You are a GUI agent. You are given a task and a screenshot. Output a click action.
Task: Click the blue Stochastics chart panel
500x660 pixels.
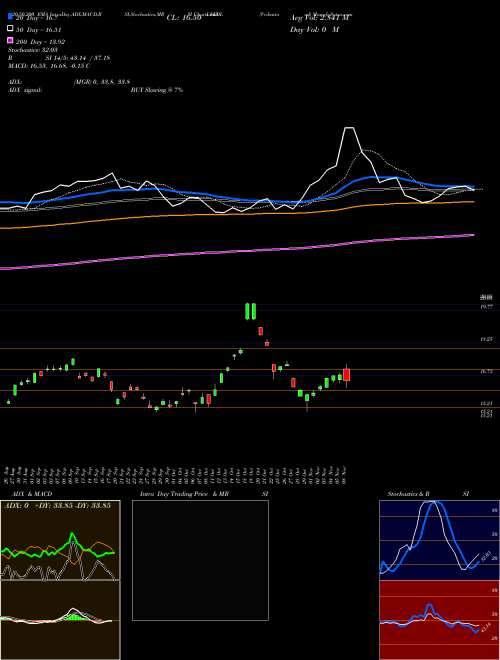click(x=439, y=540)
